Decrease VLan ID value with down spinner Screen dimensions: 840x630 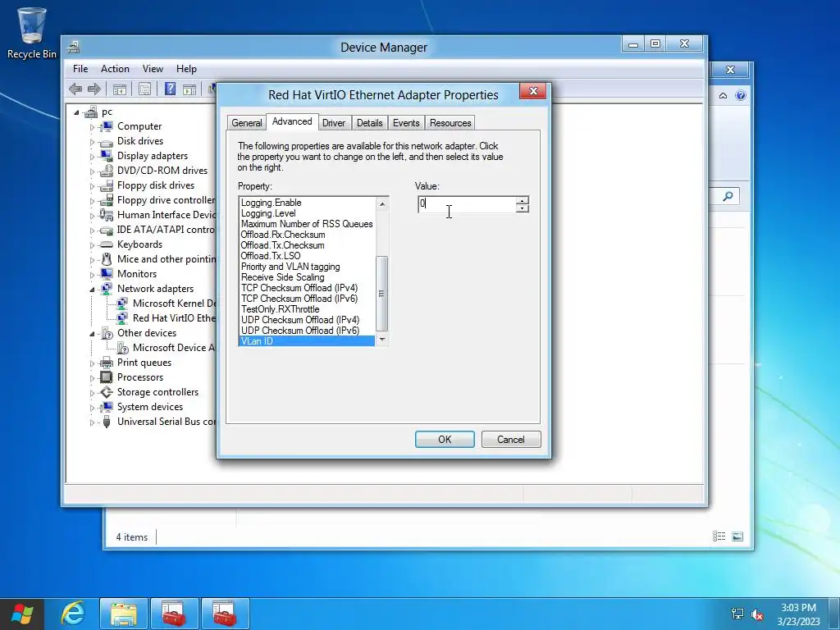(x=523, y=208)
